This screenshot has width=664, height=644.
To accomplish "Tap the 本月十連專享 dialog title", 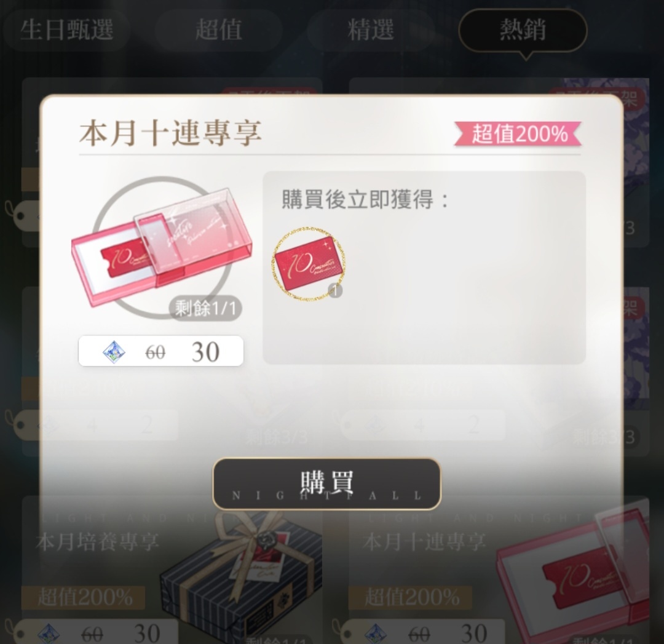I will coord(170,132).
